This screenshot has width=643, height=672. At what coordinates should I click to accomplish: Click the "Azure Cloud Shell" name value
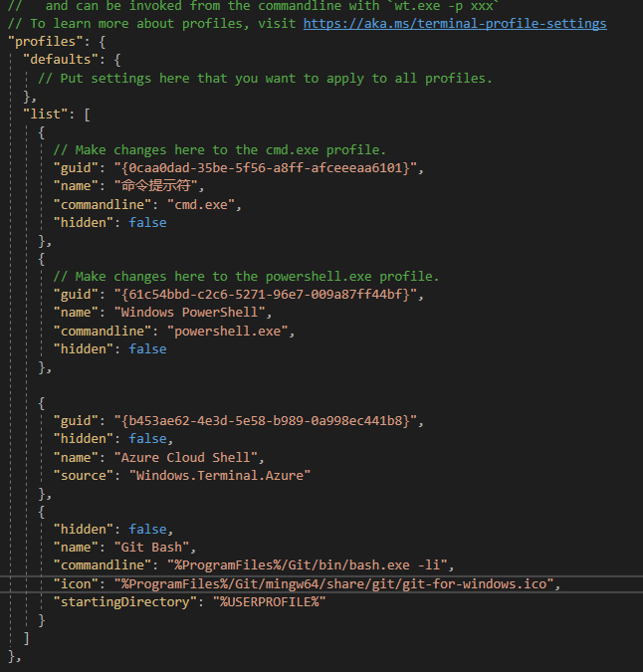pos(185,457)
